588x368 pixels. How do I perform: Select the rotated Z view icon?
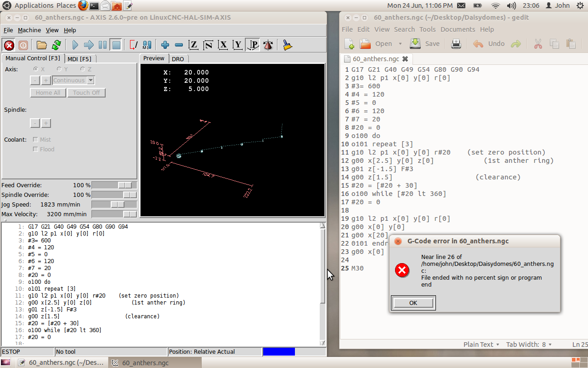point(208,45)
